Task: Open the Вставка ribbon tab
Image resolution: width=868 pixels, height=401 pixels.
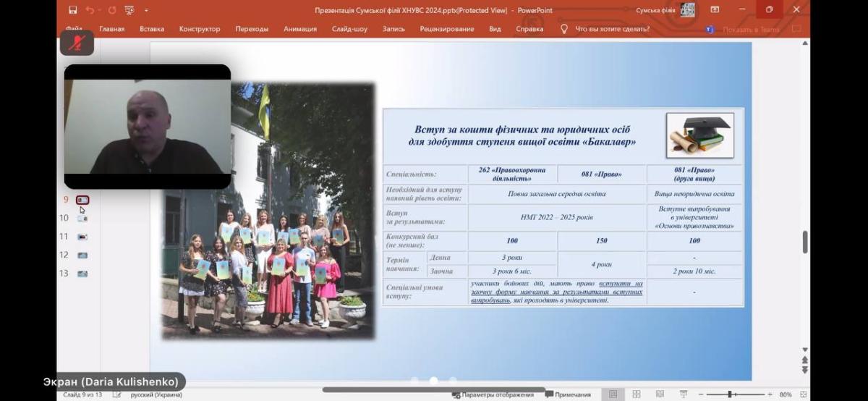Action: [x=151, y=29]
